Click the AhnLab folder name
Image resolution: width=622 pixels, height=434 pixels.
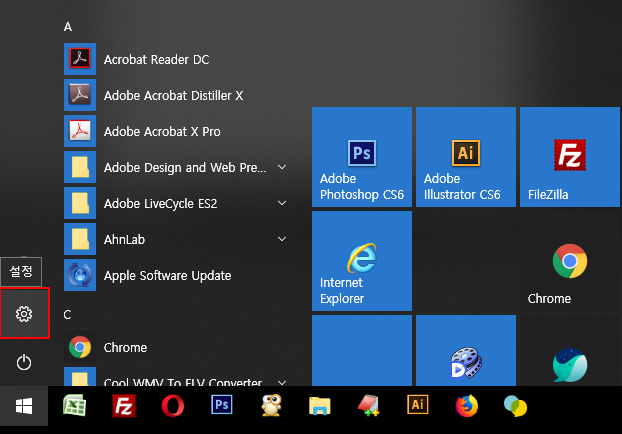pyautogui.click(x=124, y=240)
